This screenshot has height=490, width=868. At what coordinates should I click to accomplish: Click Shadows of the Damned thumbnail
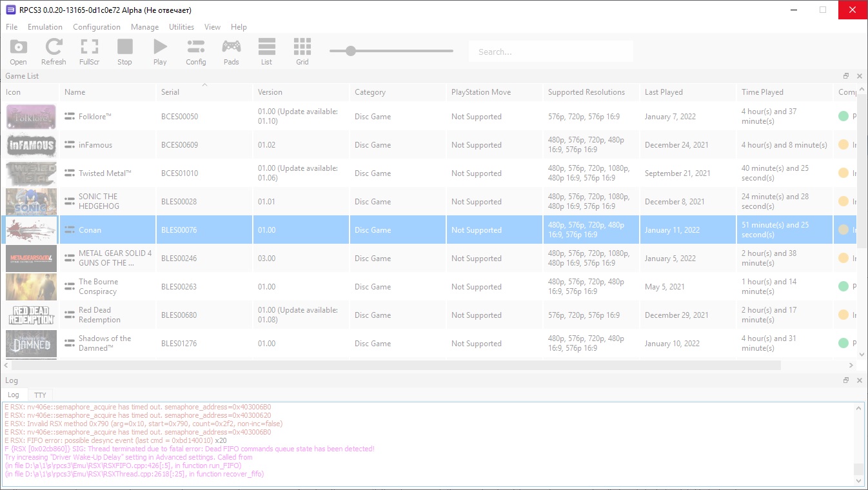pos(31,344)
